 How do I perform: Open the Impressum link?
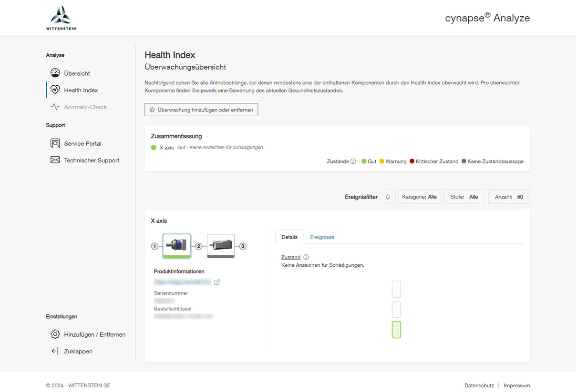click(x=517, y=385)
